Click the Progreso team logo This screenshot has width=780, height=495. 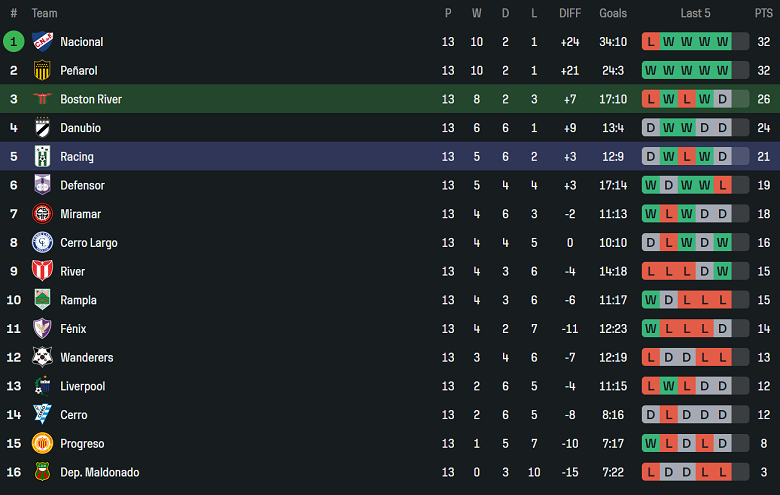point(42,443)
